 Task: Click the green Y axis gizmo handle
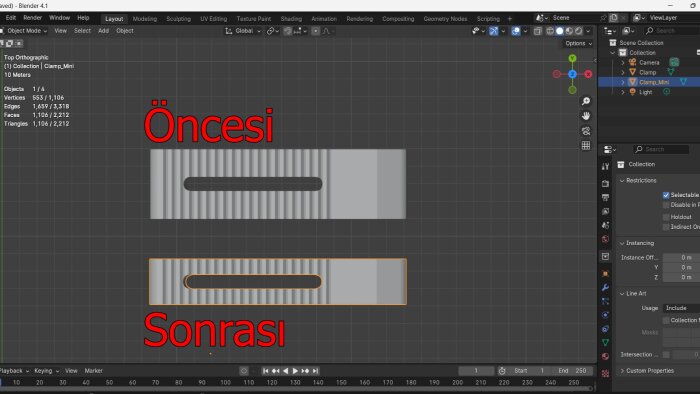[572, 58]
